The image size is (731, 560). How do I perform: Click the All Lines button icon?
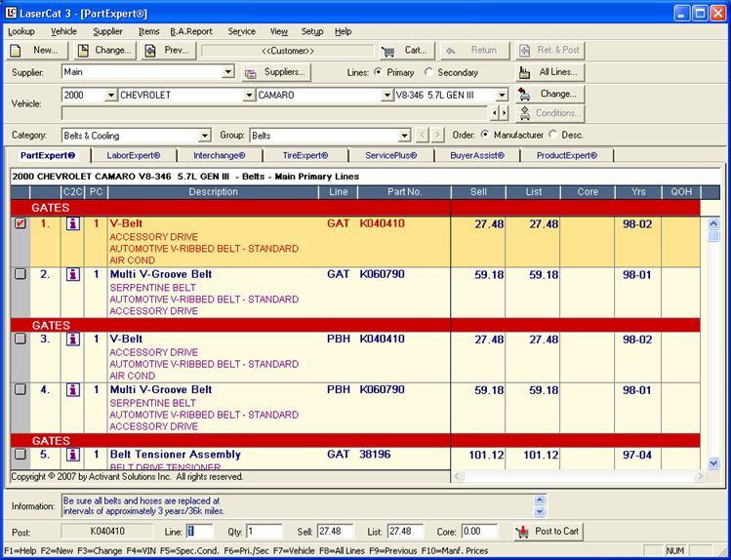[525, 73]
